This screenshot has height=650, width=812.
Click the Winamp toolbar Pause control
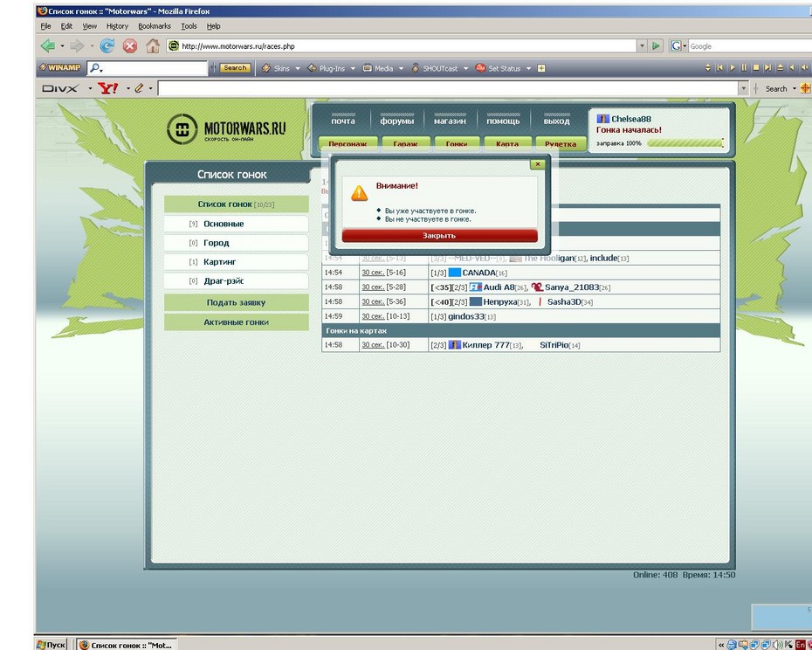[744, 67]
